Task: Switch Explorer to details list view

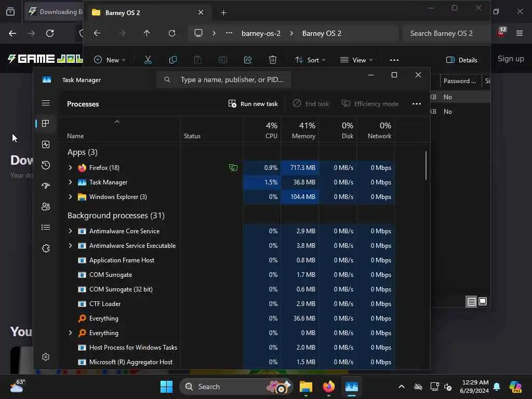Action: pos(471,302)
